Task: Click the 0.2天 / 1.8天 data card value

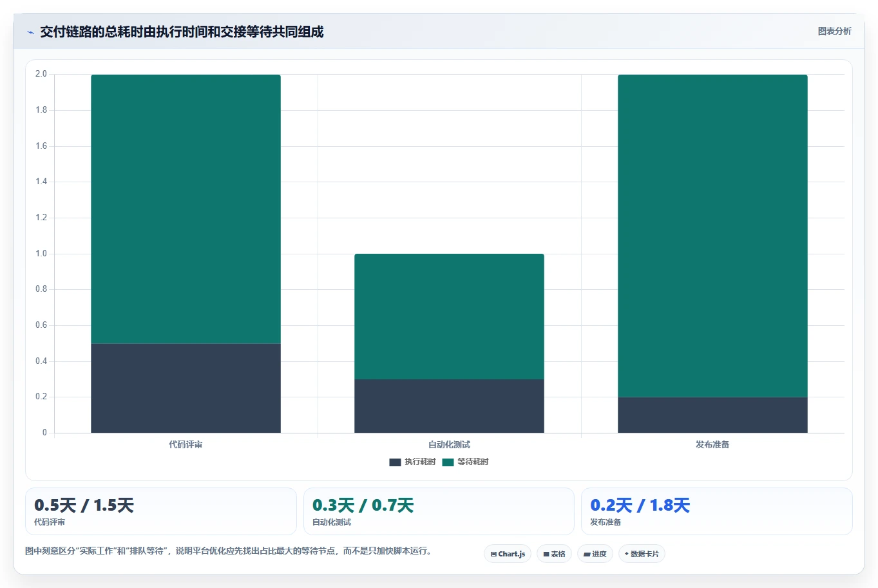Action: 640,506
